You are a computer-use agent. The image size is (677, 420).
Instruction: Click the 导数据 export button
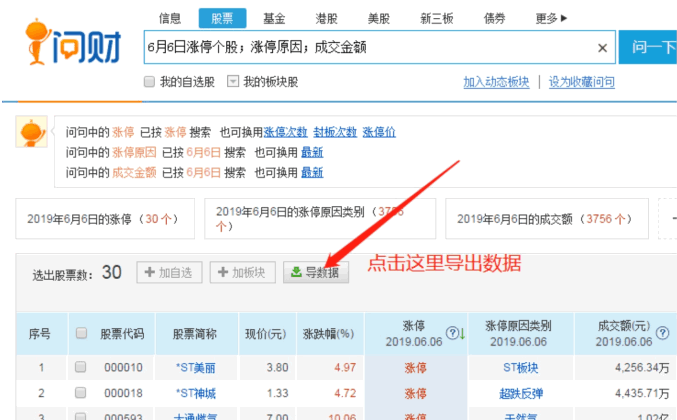(x=316, y=272)
